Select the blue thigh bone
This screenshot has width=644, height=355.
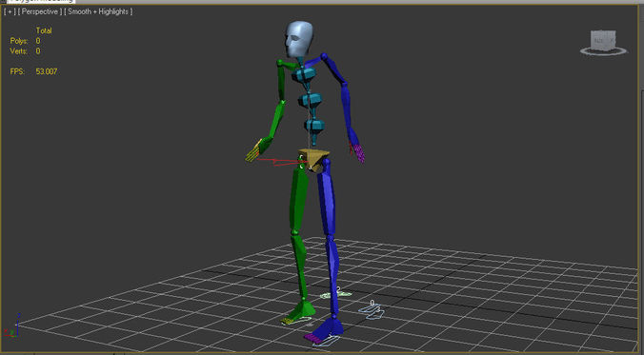pos(327,199)
